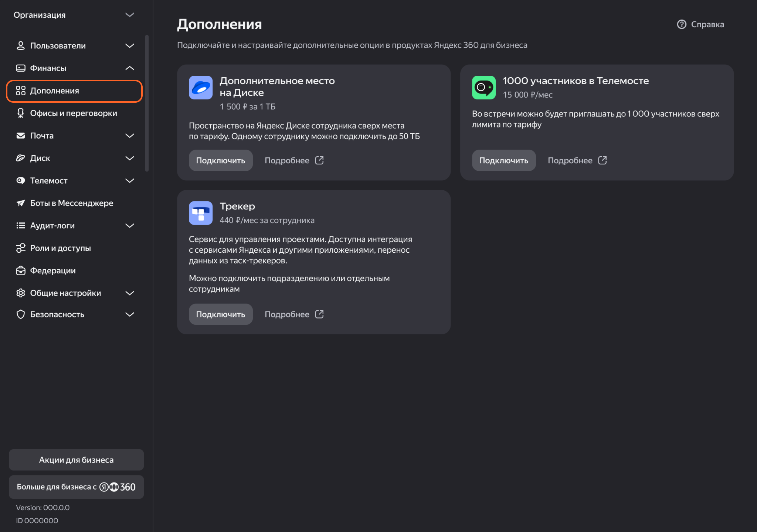Click the Справка help question icon

tap(681, 24)
